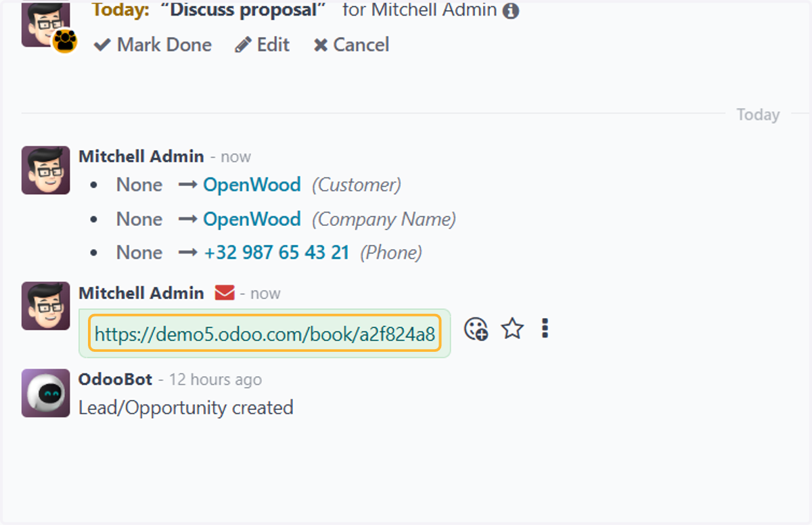Click the "Today" date separator label
Viewport: 812px width, 525px height.
[x=758, y=115]
